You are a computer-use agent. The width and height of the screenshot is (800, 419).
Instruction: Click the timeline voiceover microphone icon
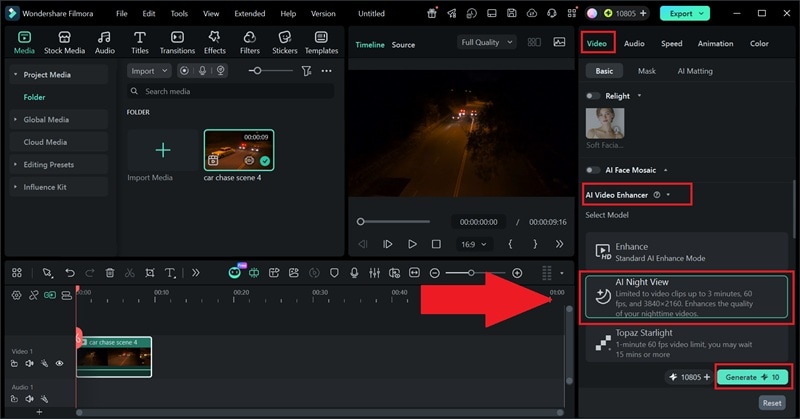(354, 273)
